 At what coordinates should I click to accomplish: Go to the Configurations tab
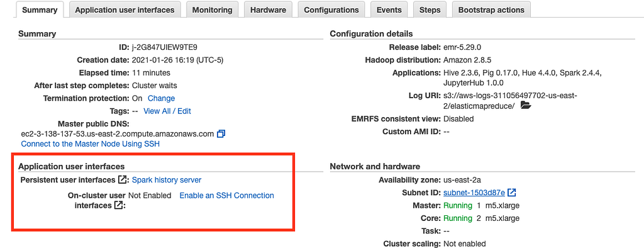[331, 10]
